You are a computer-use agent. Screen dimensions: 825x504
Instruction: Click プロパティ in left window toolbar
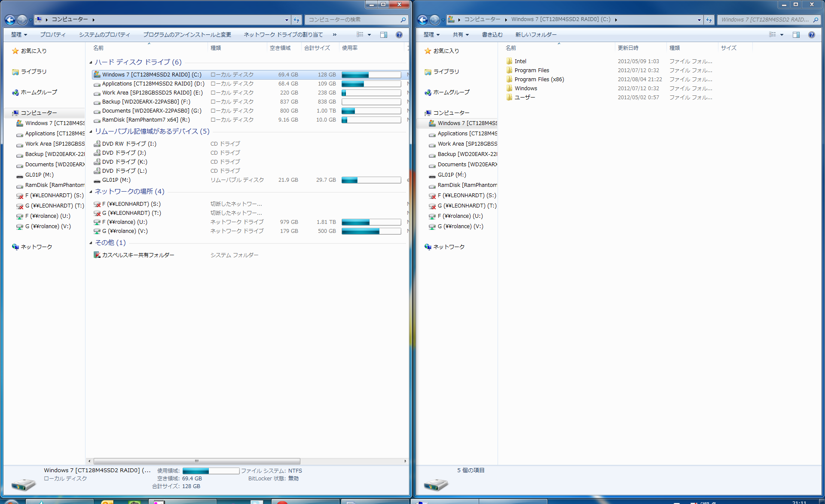click(53, 35)
